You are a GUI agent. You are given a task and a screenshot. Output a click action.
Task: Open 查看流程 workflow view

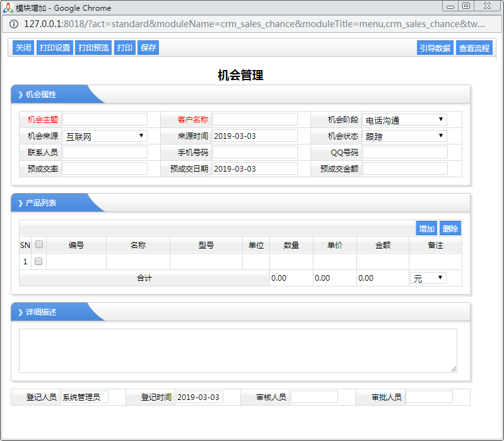474,48
